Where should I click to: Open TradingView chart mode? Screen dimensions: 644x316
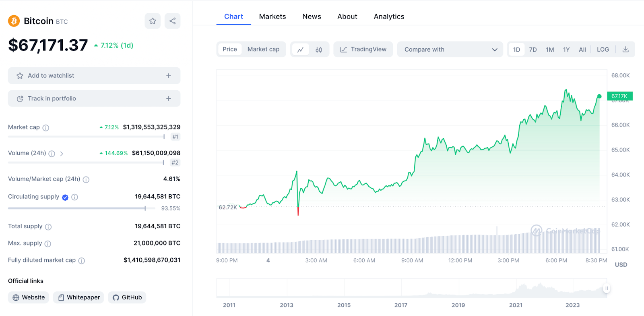pos(363,49)
